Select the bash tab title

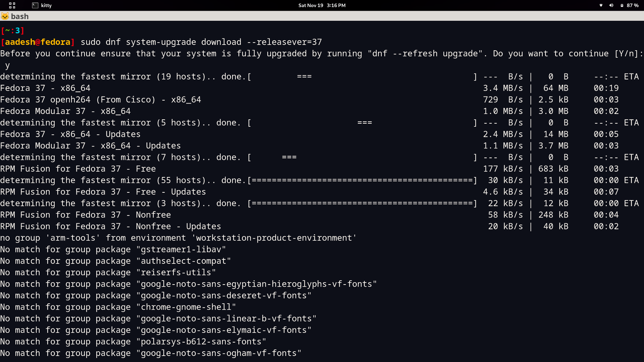[20, 16]
